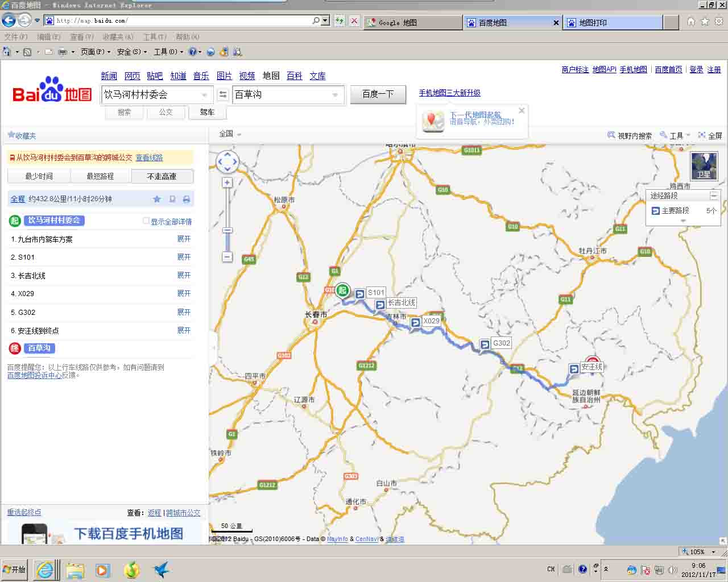Select the 不走高速 route option
The height and width of the screenshot is (582, 728).
(x=162, y=176)
